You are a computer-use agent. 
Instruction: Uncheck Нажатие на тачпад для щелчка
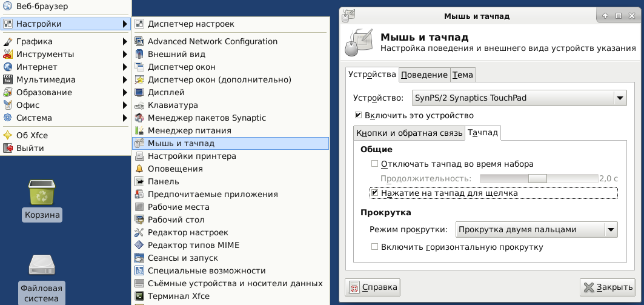point(374,193)
